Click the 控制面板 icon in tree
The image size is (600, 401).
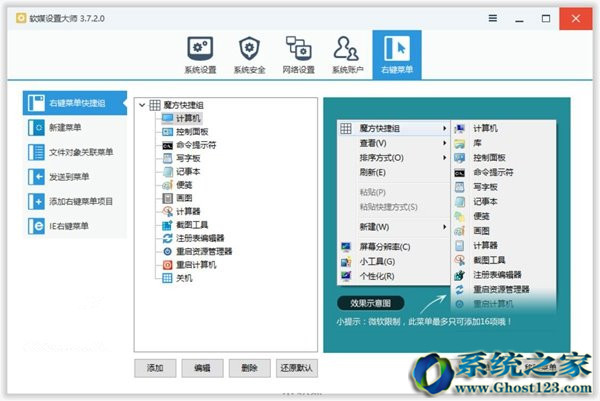tap(167, 132)
